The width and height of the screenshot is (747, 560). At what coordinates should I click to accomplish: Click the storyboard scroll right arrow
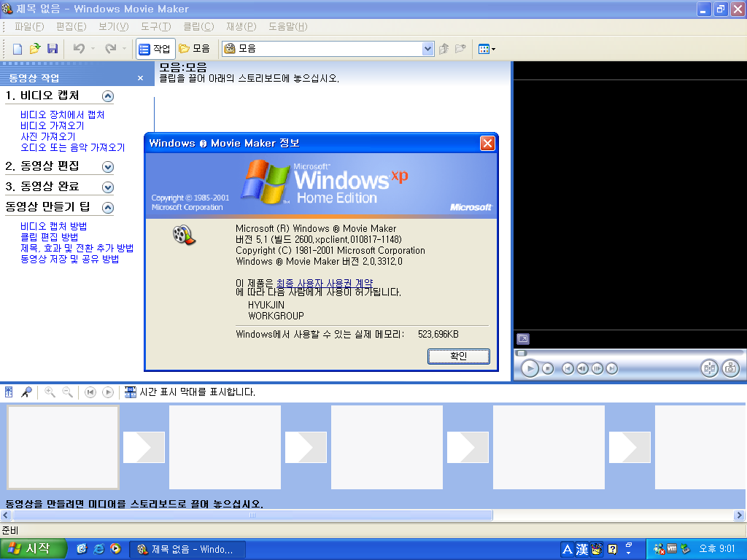[x=740, y=516]
